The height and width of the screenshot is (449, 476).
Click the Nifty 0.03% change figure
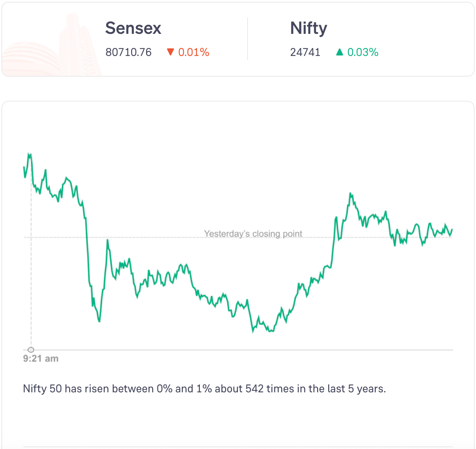pos(363,52)
